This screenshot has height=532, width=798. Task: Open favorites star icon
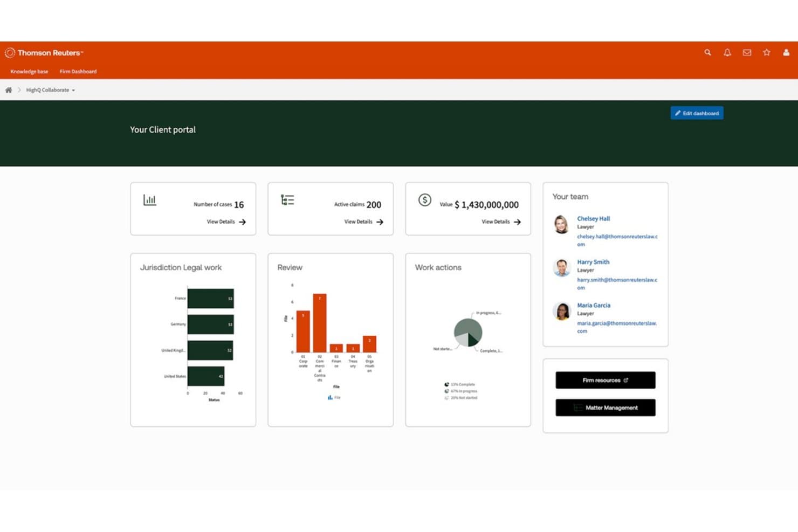(x=767, y=52)
